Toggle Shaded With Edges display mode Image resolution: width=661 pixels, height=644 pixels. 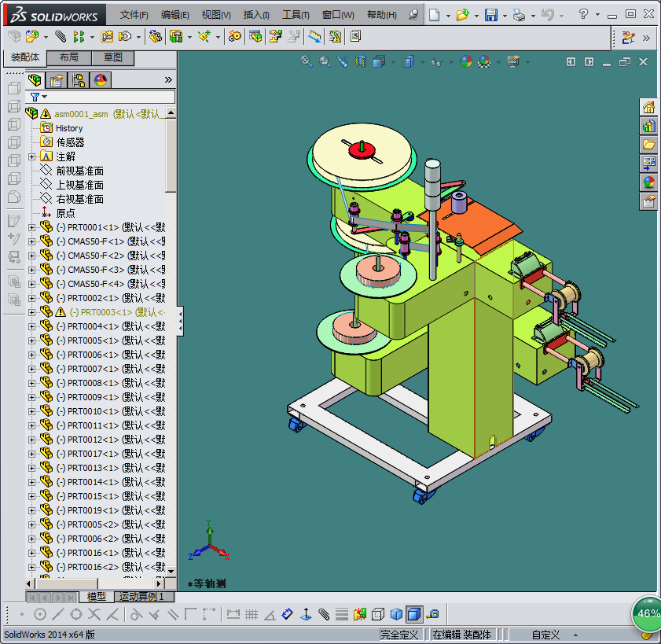(x=414, y=613)
